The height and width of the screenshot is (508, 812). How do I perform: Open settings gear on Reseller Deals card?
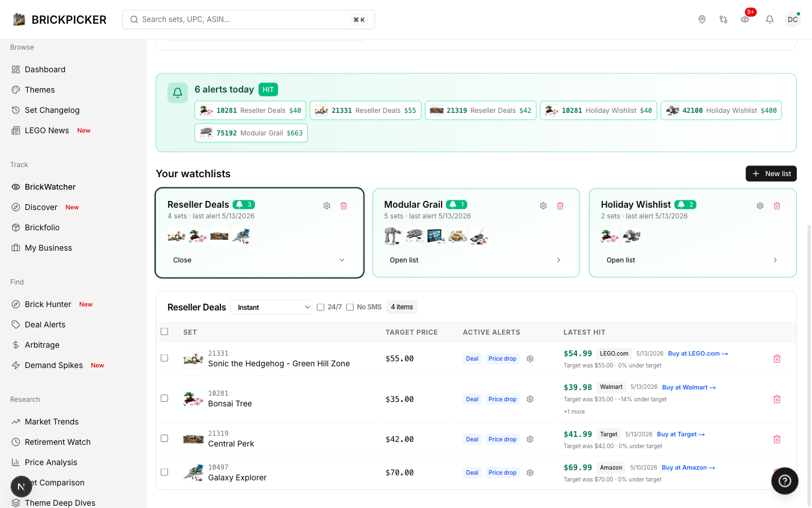(x=326, y=205)
